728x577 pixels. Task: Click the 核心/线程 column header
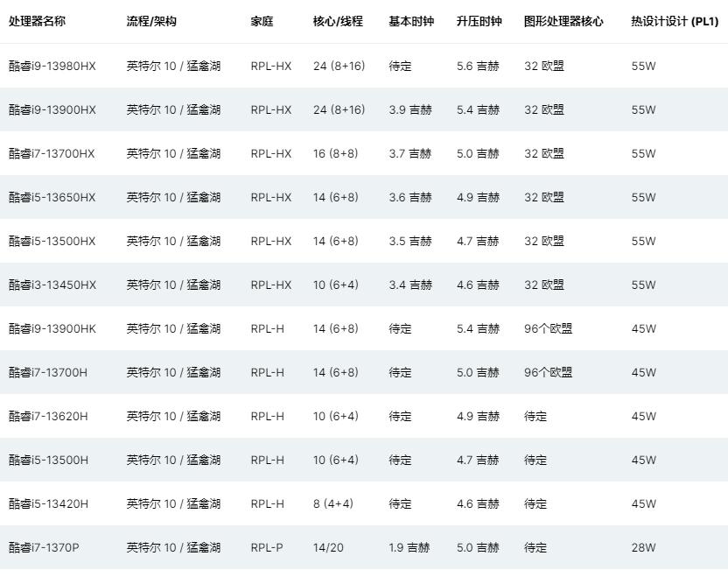pos(338,21)
